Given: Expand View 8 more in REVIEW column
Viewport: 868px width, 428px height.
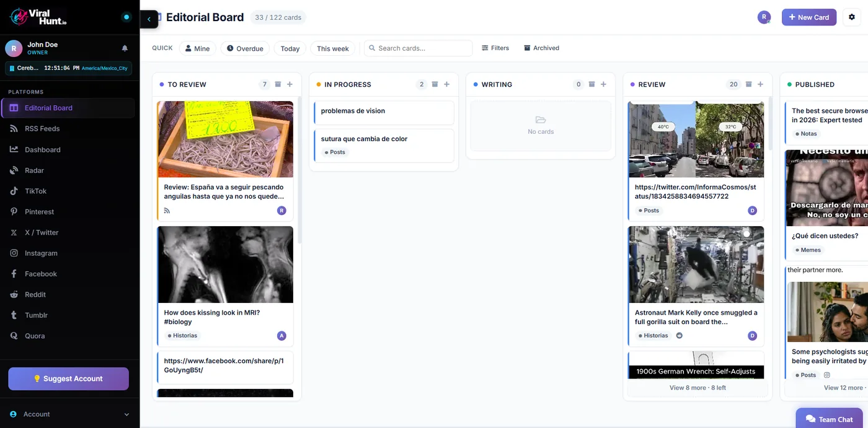Looking at the screenshot, I should (x=697, y=388).
